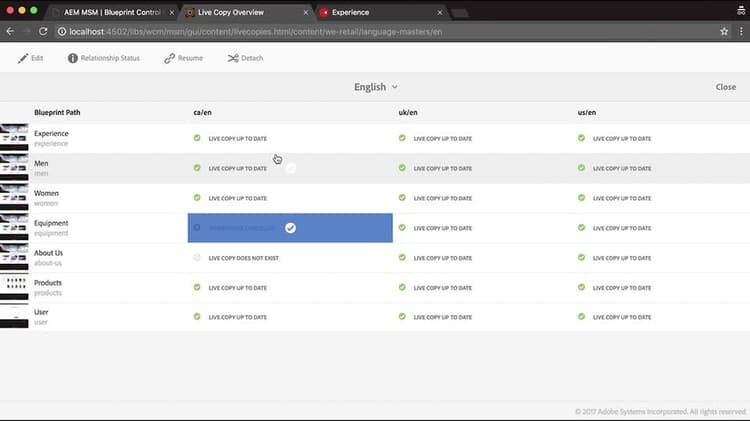The image size is (750, 421).
Task: Open Relationship Status info icon
Action: 72,58
